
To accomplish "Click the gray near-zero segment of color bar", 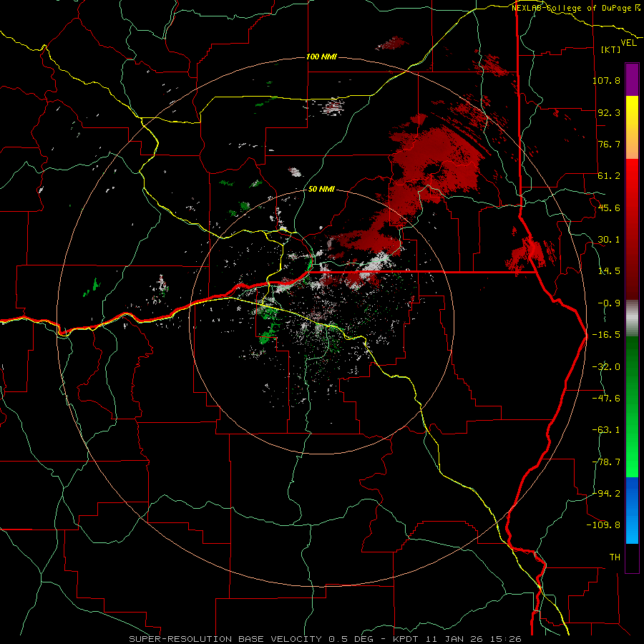I will click(x=632, y=318).
